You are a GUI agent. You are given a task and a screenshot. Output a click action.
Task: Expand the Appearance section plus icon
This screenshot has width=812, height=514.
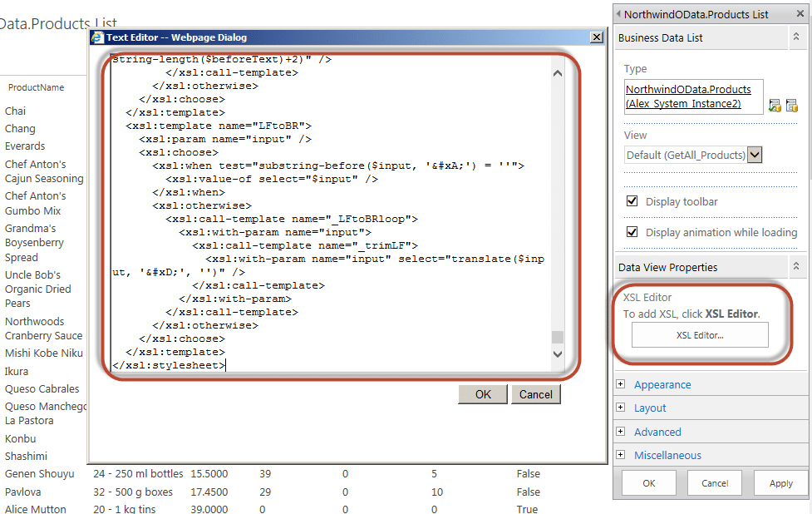[x=620, y=384]
